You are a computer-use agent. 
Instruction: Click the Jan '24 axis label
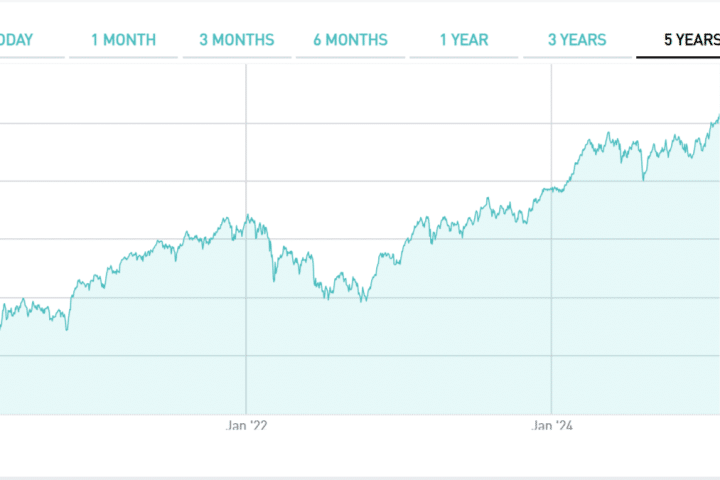tap(552, 425)
